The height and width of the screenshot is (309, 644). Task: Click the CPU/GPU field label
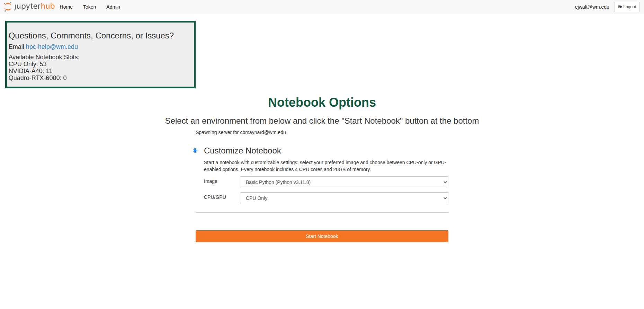215,197
